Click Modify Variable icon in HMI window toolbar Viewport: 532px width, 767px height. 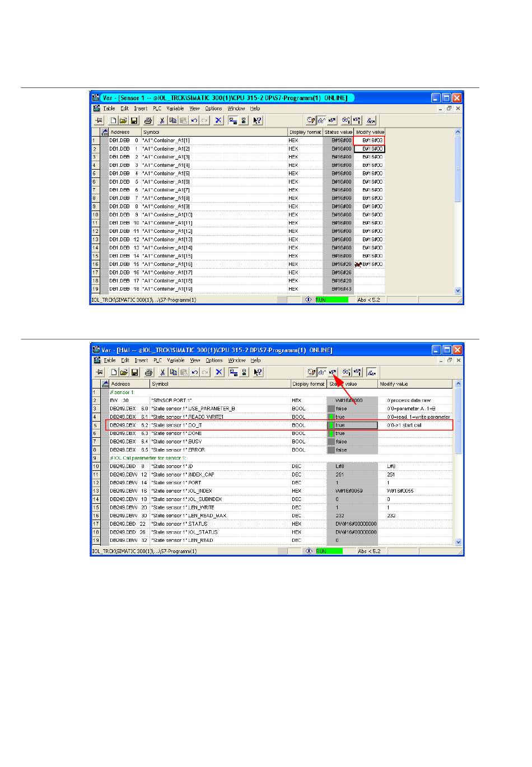[x=333, y=372]
